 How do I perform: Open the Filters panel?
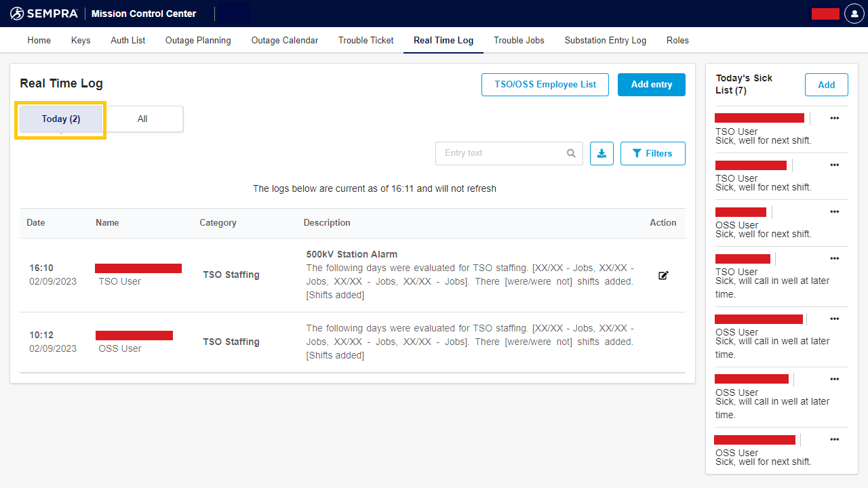[652, 153]
